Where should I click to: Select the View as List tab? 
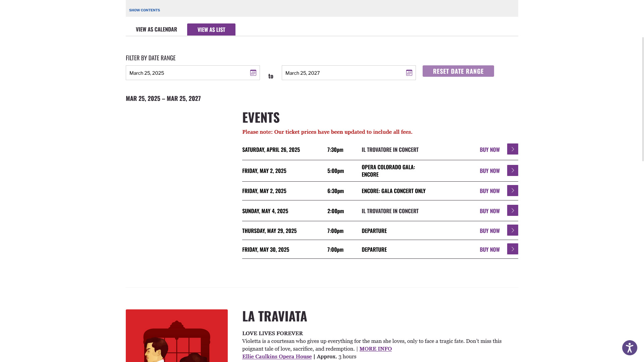click(211, 29)
